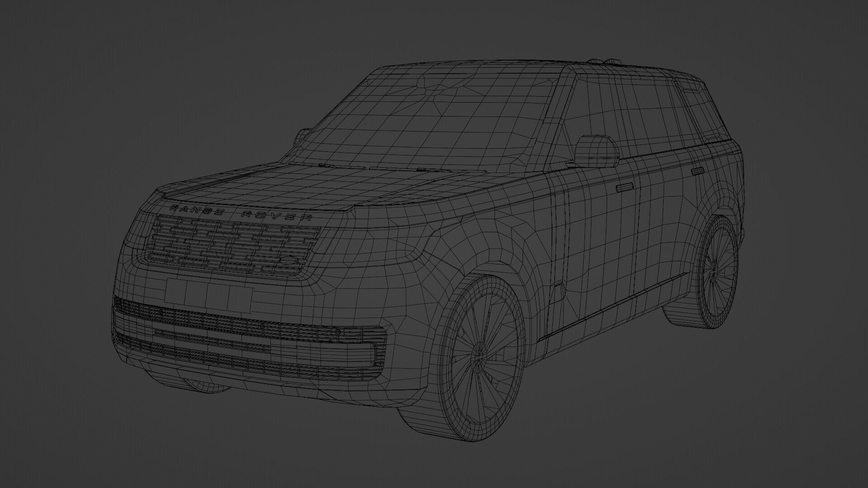Screen dimensions: 868x488
Task: Select the front license plate panel
Action: point(208,296)
